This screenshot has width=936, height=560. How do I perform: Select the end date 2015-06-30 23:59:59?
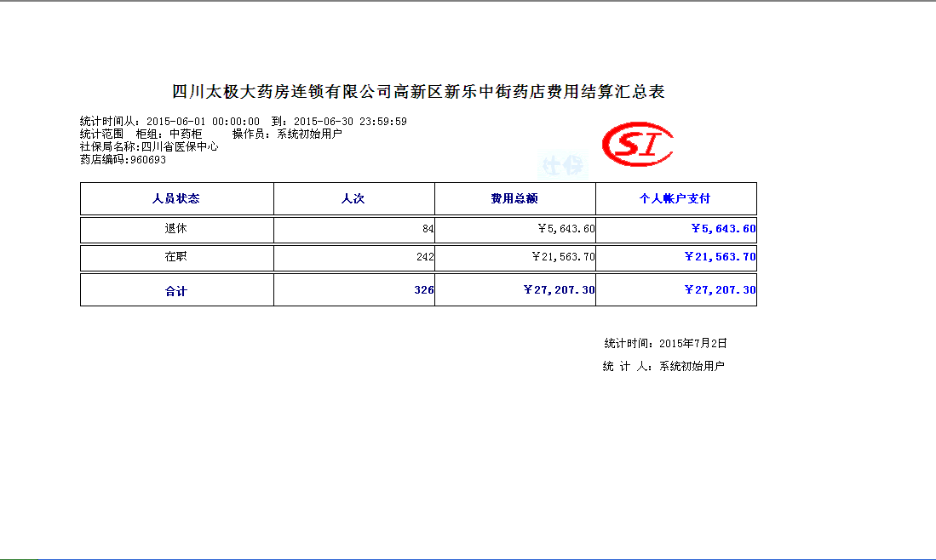point(350,122)
